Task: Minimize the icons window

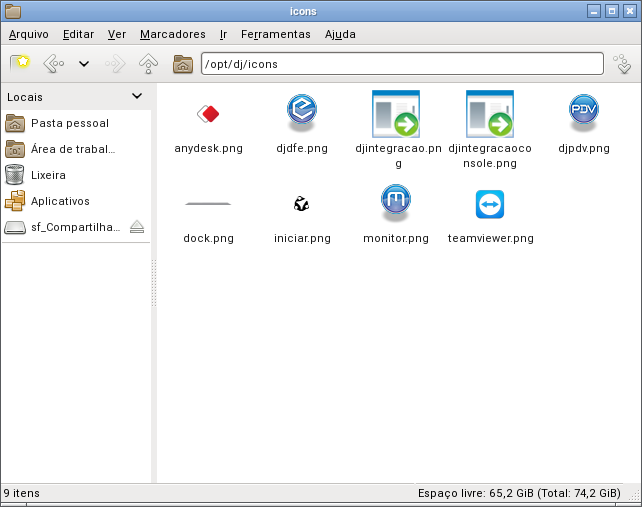Action: 594,11
